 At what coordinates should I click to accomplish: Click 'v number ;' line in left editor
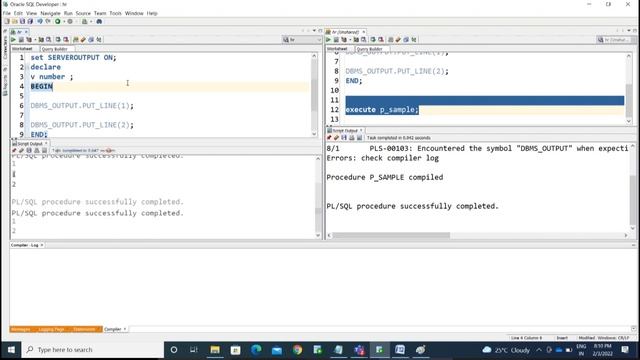click(52, 77)
